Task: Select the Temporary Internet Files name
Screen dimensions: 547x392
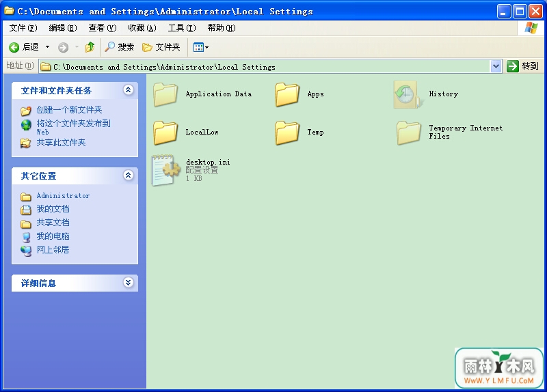Action: tap(466, 132)
